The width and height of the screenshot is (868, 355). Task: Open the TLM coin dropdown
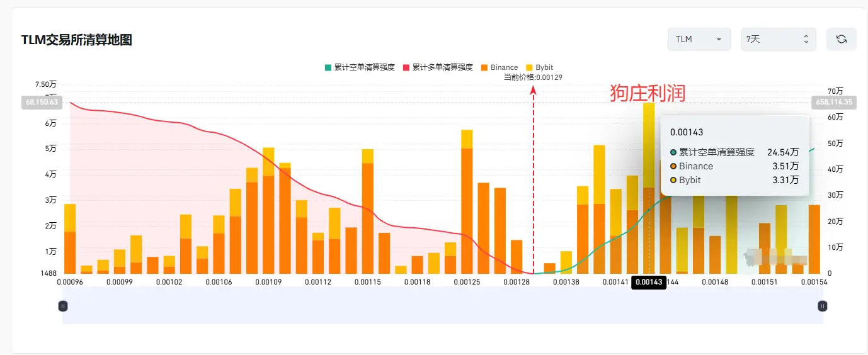699,39
